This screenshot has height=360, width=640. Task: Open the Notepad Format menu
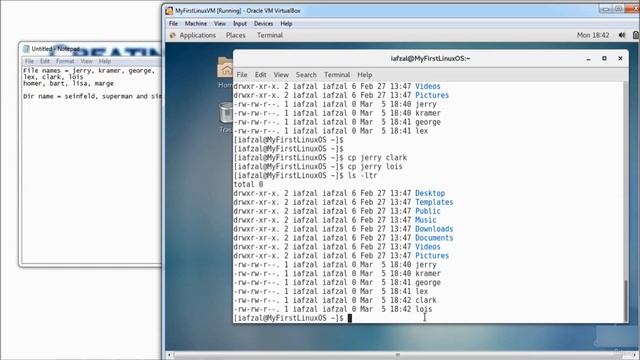[x=65, y=61]
